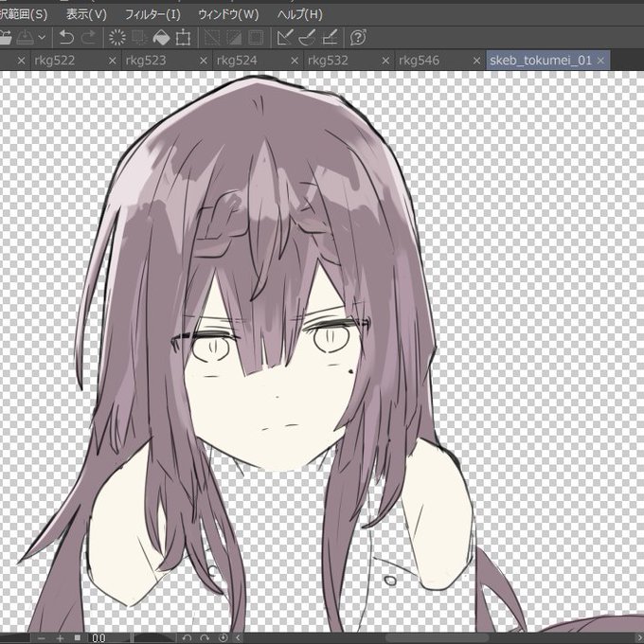644x644 pixels.
Task: Click the zoom in plus button
Action: 60,637
